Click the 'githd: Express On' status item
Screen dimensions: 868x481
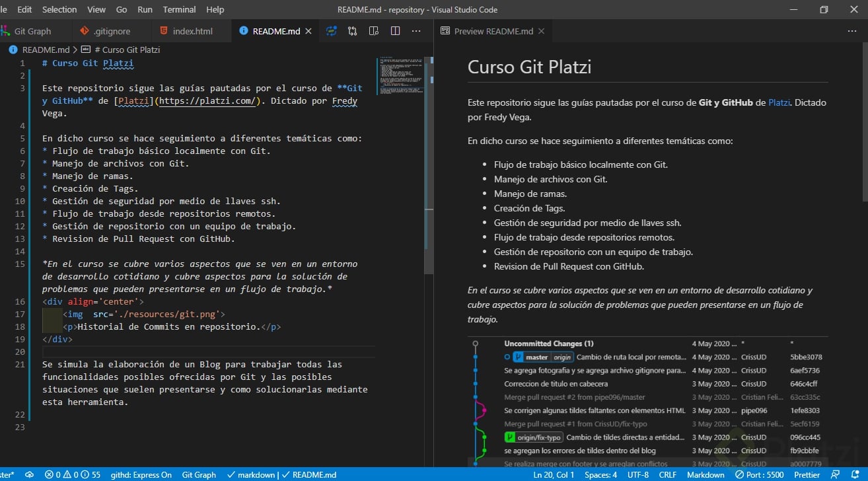tap(141, 474)
